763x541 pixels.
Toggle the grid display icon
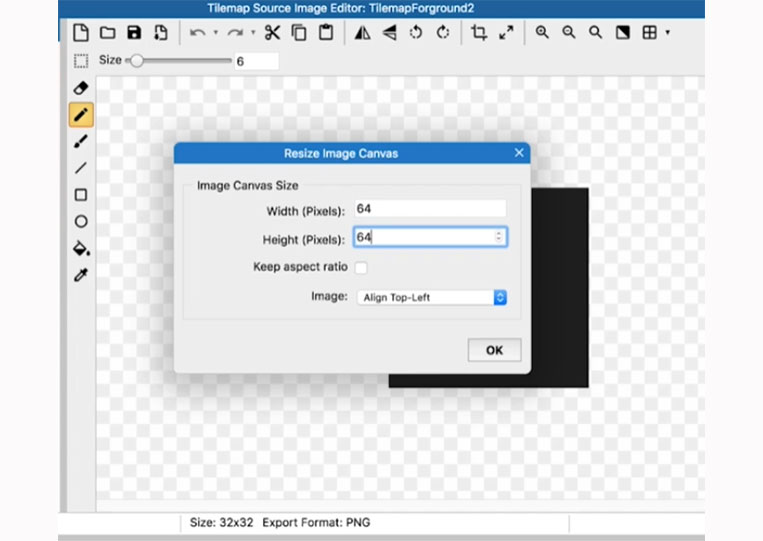pyautogui.click(x=650, y=33)
